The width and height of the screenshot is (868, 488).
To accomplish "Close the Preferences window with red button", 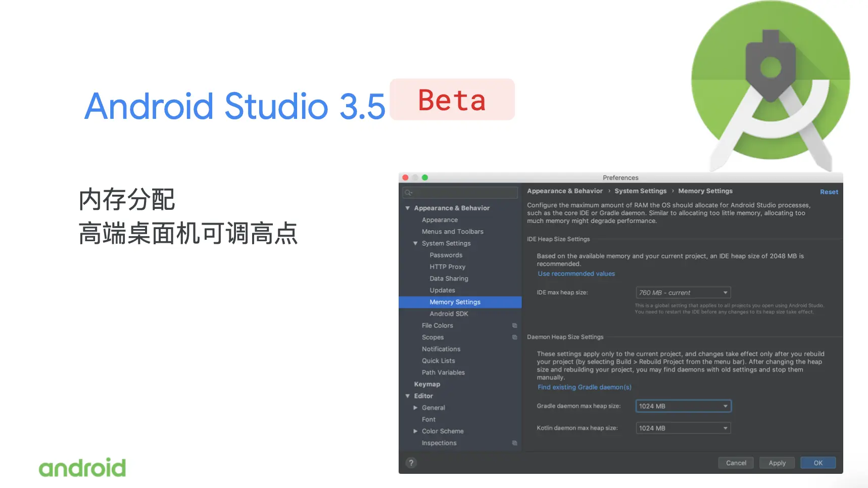I will [x=405, y=178].
